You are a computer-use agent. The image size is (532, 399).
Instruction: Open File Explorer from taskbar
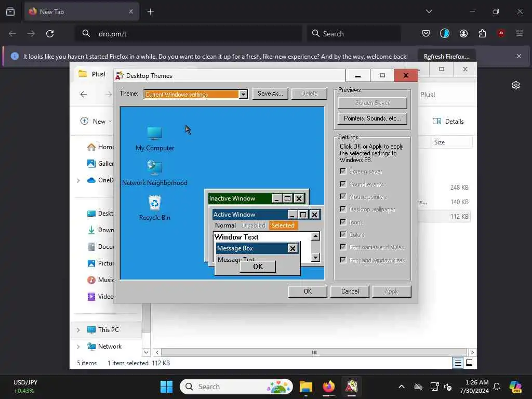click(305, 387)
